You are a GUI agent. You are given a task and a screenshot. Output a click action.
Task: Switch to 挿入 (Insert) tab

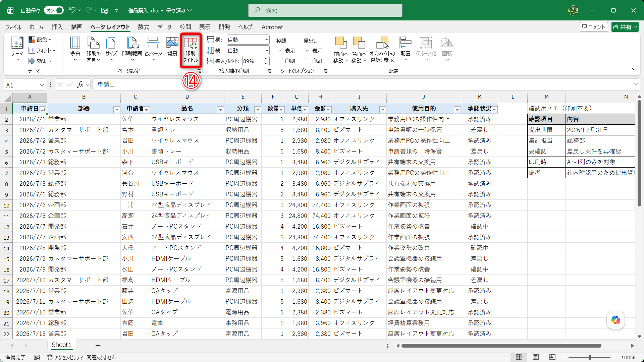[x=57, y=27]
